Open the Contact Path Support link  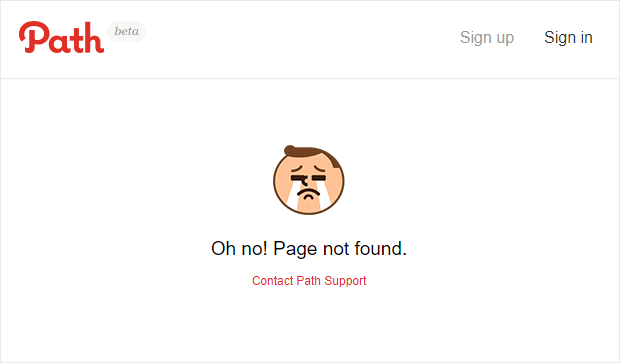309,281
